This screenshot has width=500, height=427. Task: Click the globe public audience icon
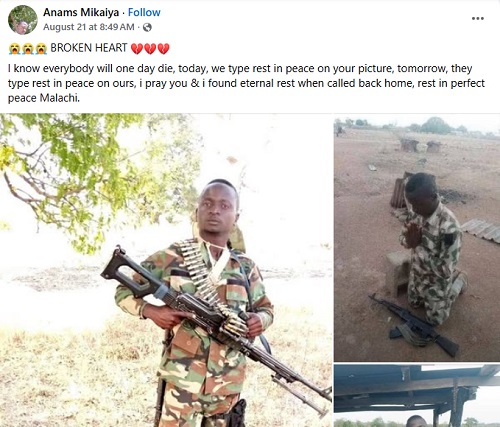[x=147, y=27]
